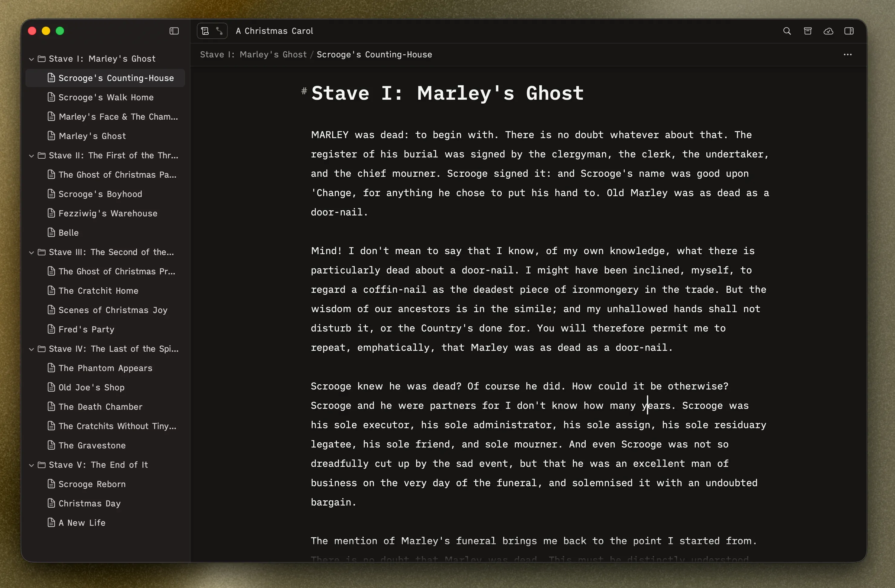Open the Marley's Ghost document under Stave I
Viewport: 895px width, 588px height.
(x=105, y=136)
